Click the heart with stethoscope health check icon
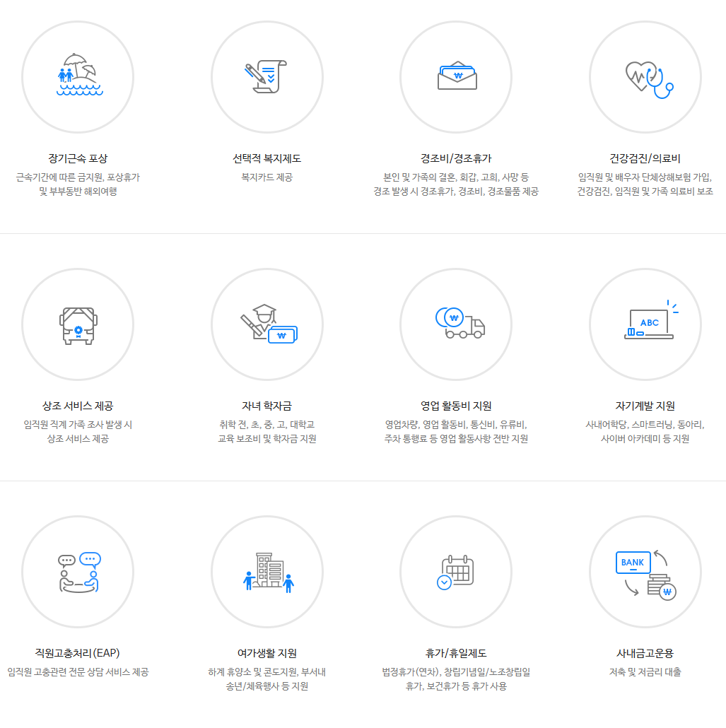This screenshot has height=728, width=726. (x=645, y=76)
